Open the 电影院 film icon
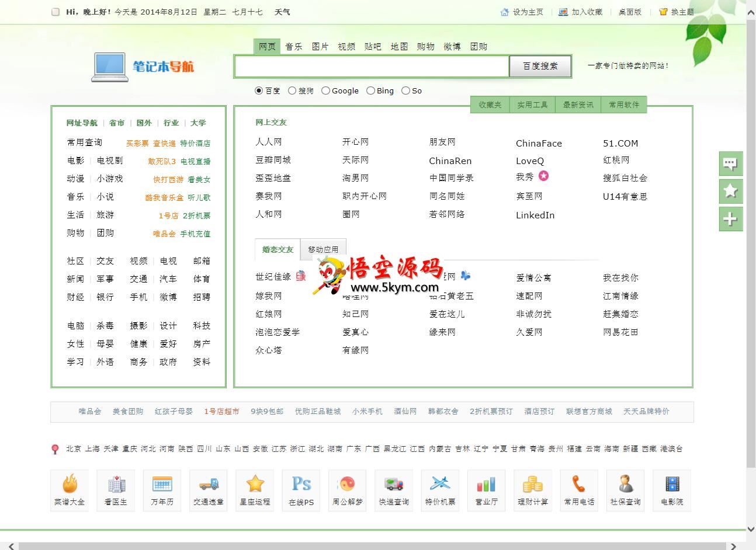 (672, 490)
